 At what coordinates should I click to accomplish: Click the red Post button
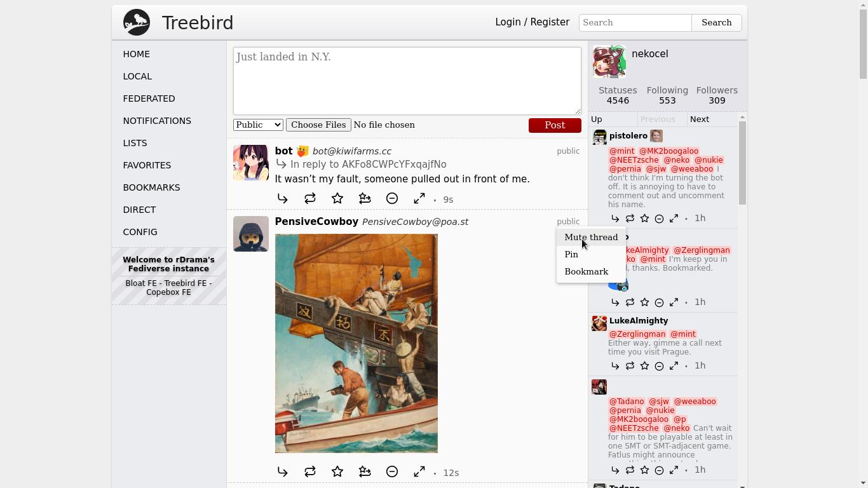(x=555, y=125)
